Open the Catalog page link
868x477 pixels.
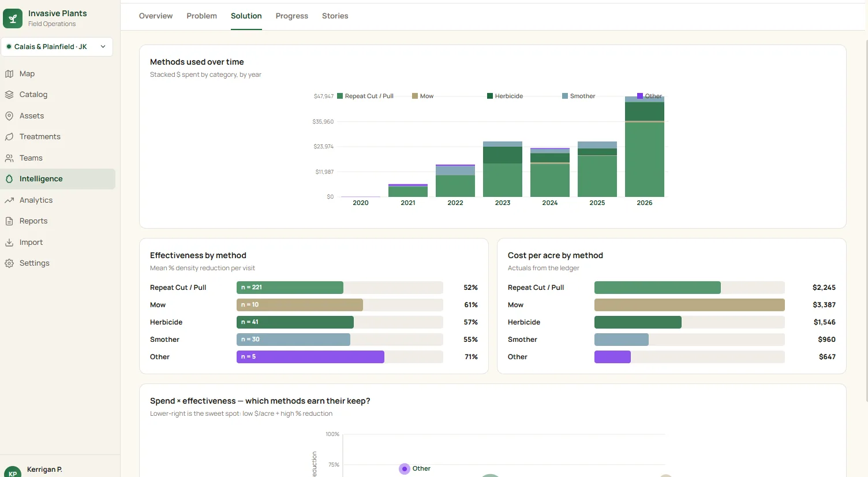(x=33, y=95)
